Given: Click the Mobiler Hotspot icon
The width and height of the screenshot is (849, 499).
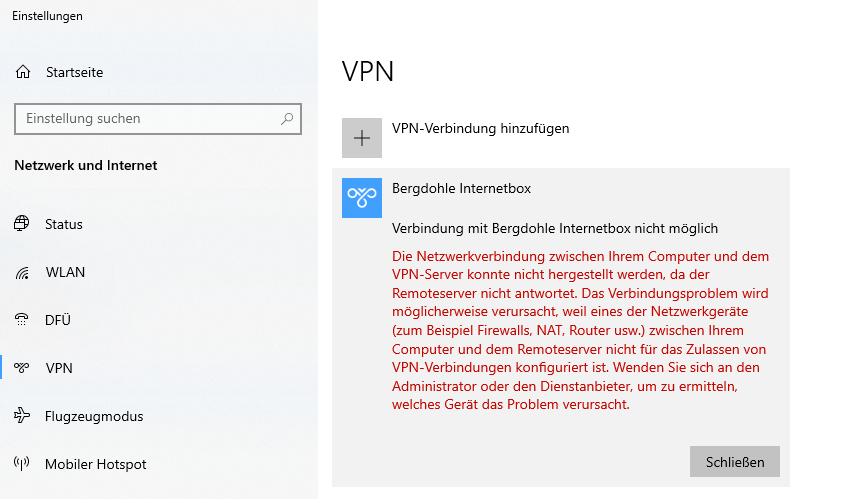Looking at the screenshot, I should click(22, 464).
